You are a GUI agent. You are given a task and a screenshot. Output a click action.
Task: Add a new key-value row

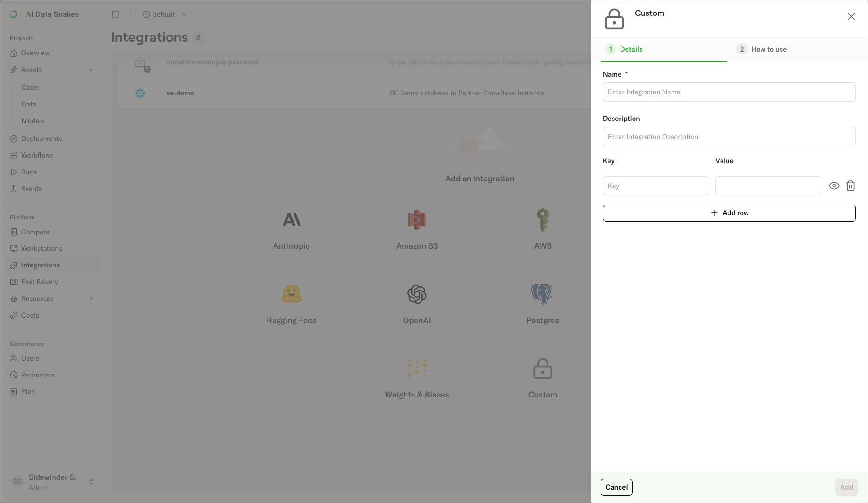click(x=729, y=213)
